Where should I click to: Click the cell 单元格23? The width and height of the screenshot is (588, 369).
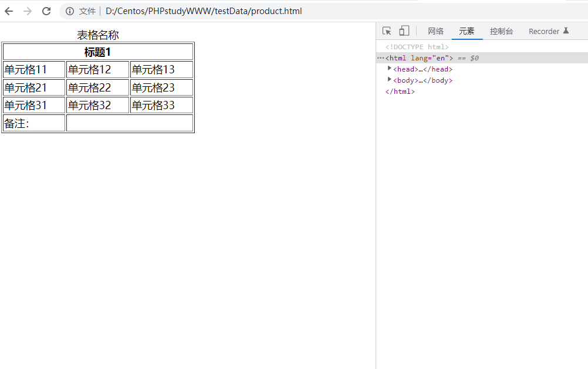point(161,87)
